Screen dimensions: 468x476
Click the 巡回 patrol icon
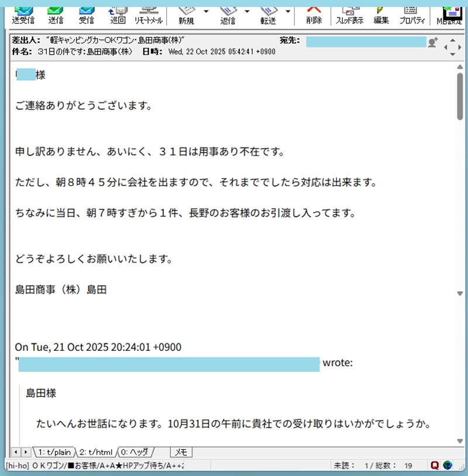click(118, 13)
